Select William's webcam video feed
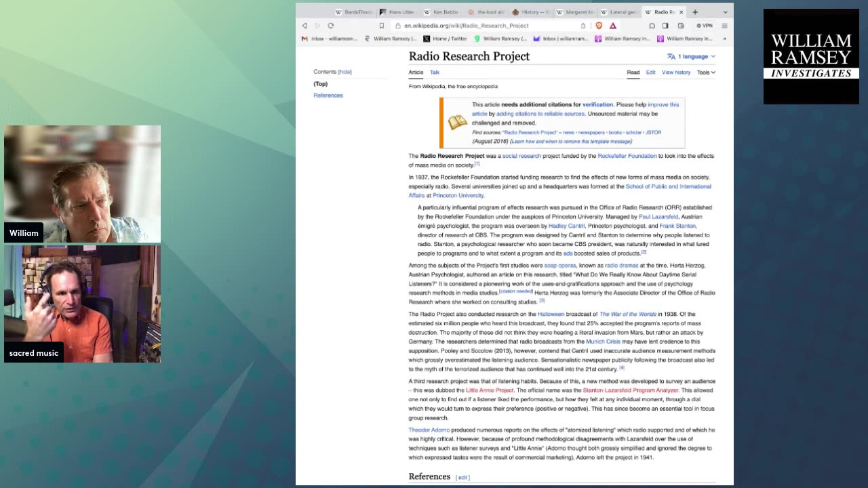The image size is (868, 488). [83, 184]
